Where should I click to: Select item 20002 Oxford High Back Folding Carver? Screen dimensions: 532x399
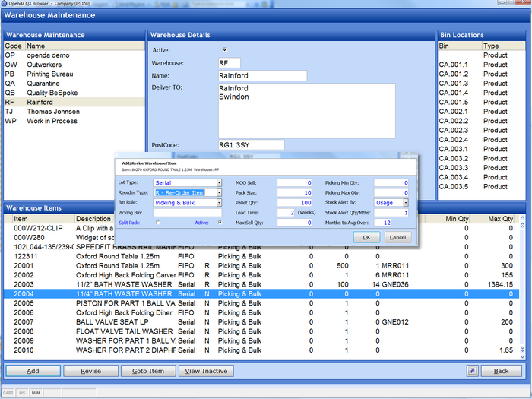tap(261, 275)
